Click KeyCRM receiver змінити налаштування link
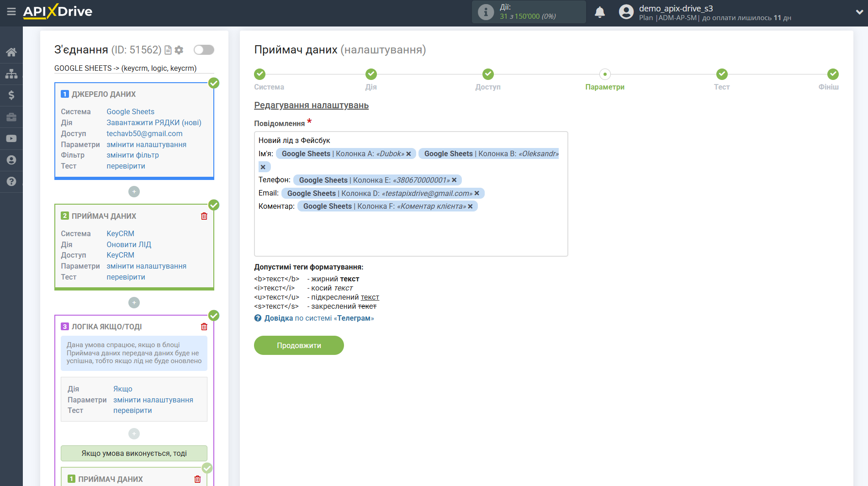Viewport: 868px width, 486px height. (146, 266)
